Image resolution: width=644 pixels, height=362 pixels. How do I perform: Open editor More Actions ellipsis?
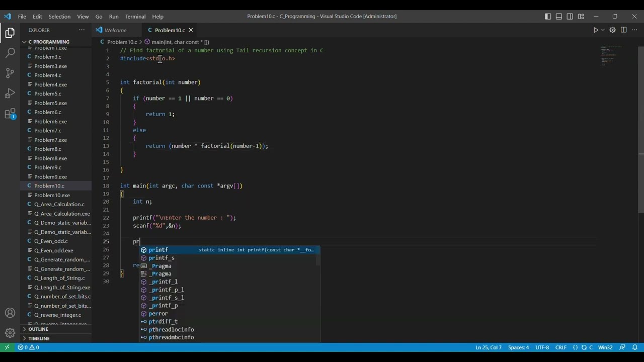tap(634, 30)
